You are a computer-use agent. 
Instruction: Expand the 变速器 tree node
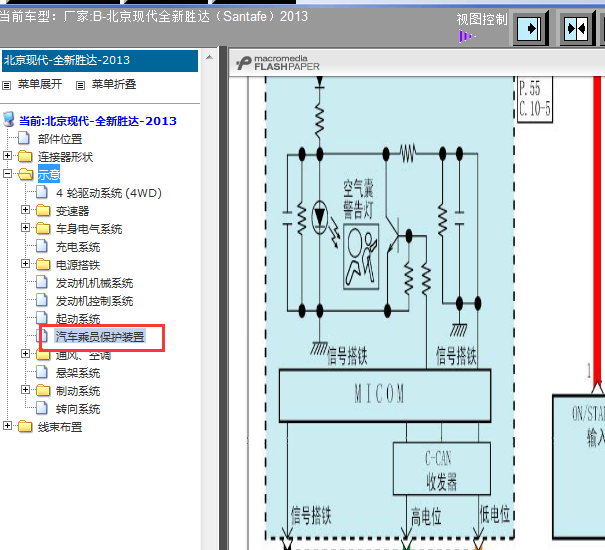tap(25, 210)
